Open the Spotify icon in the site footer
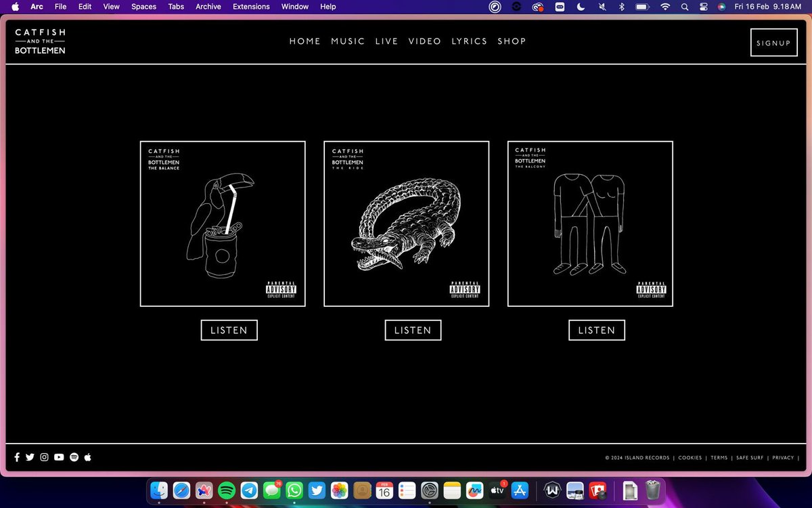The height and width of the screenshot is (508, 812). pyautogui.click(x=74, y=457)
